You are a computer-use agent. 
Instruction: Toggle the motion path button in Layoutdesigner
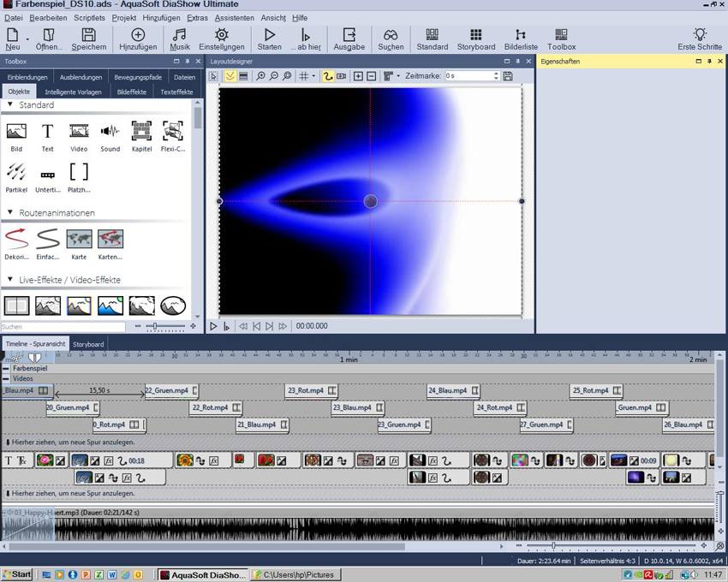pyautogui.click(x=328, y=76)
